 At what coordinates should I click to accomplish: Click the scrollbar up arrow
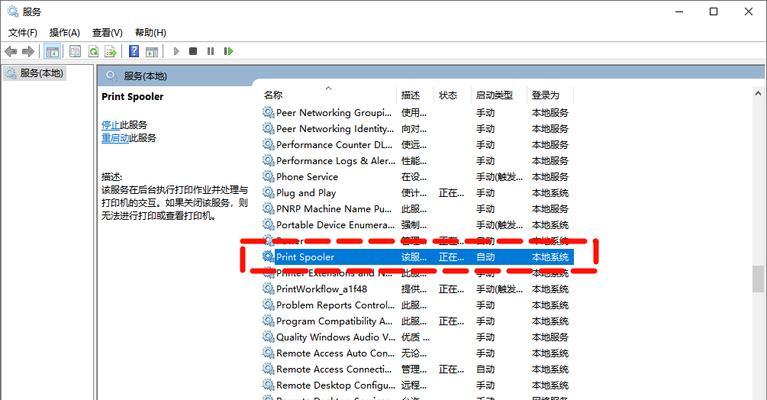tap(758, 93)
